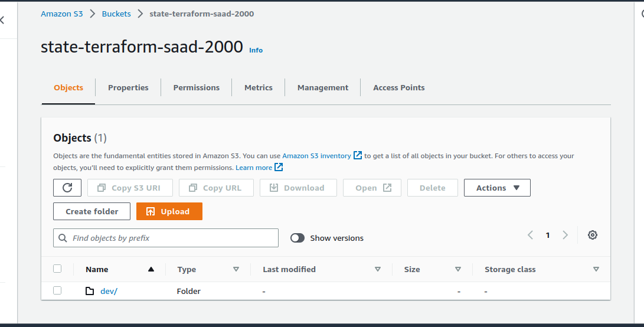Switch to the Properties tab

[128, 87]
